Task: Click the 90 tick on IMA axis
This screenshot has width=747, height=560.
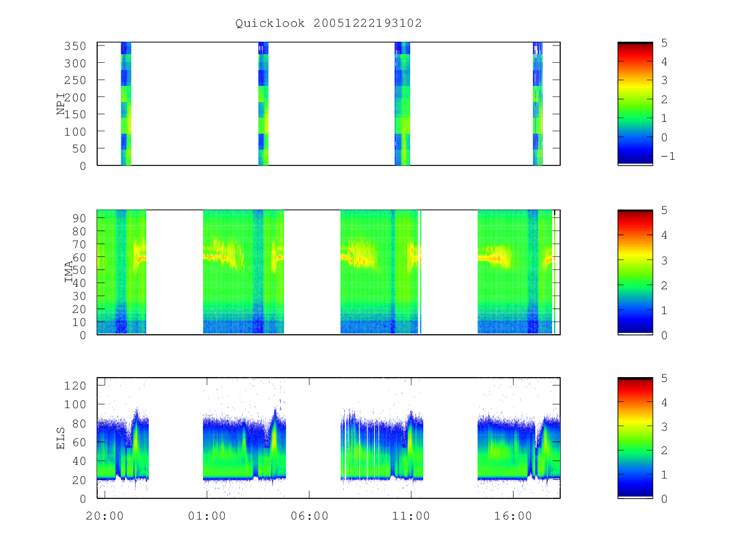Action: click(x=79, y=218)
